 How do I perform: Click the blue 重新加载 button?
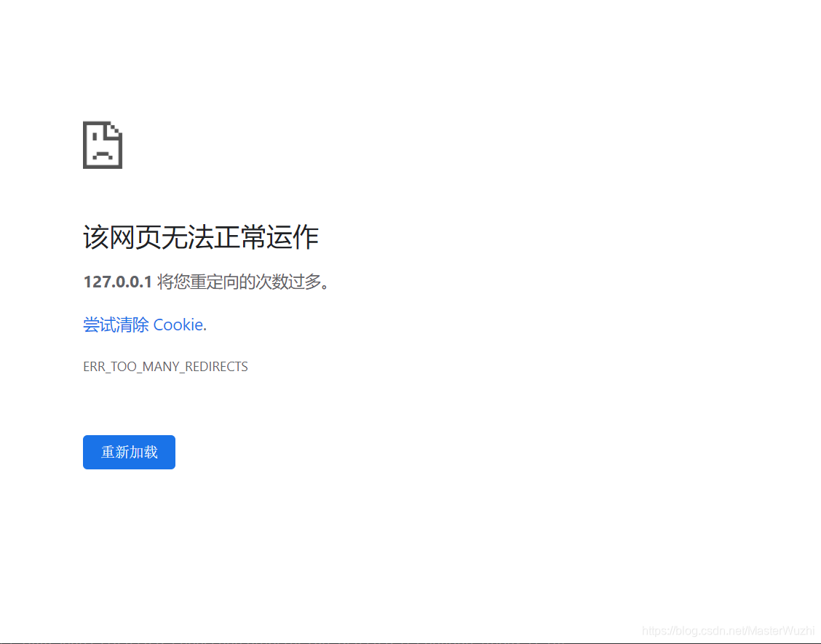click(129, 452)
